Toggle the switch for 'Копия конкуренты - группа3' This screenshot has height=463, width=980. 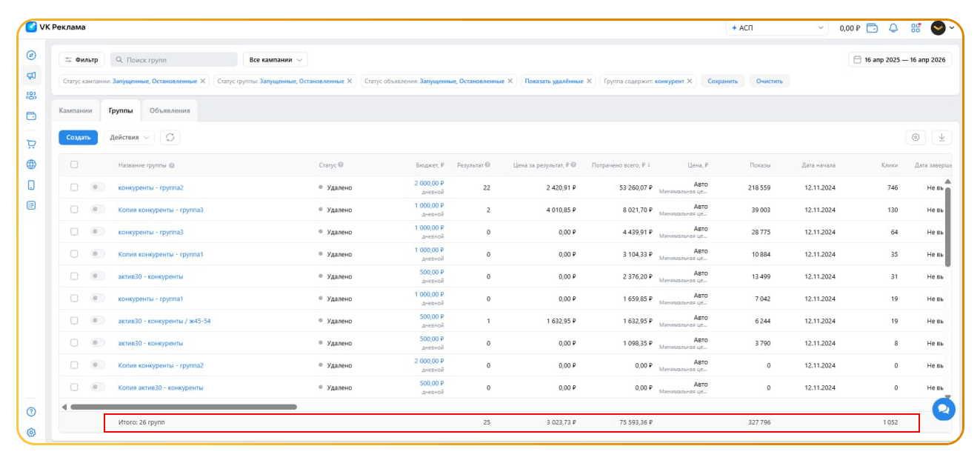coord(97,210)
